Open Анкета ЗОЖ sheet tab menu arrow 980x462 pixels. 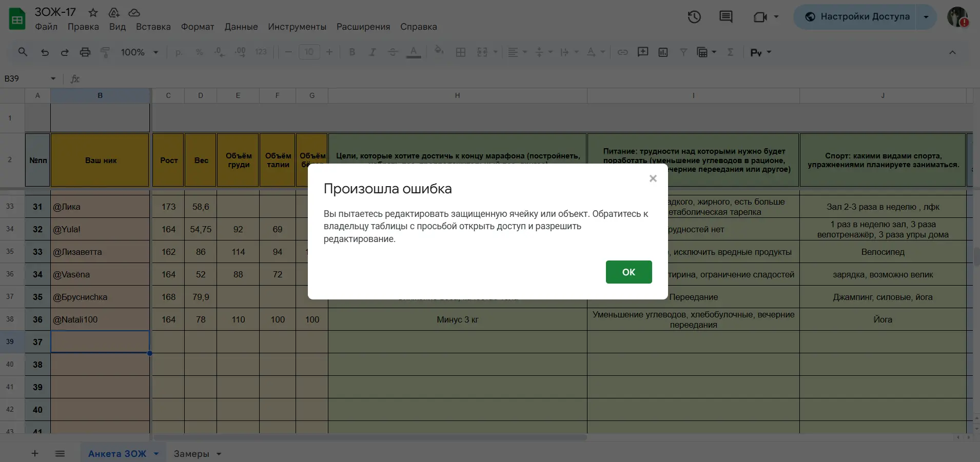coord(156,454)
